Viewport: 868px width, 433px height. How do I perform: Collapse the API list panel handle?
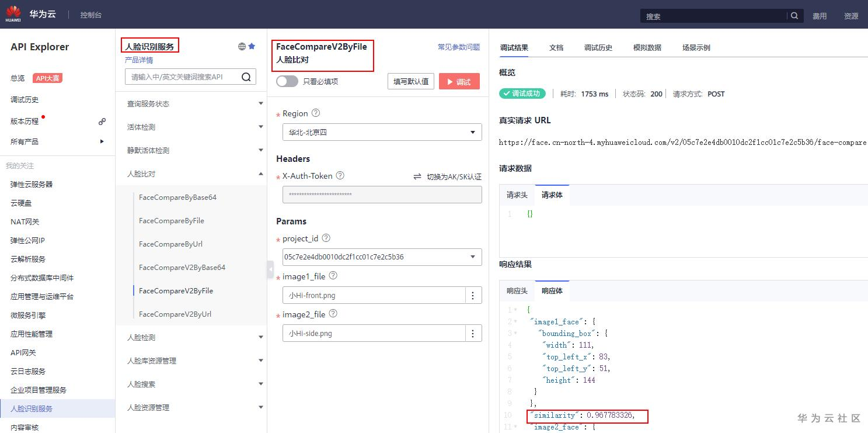(x=270, y=269)
